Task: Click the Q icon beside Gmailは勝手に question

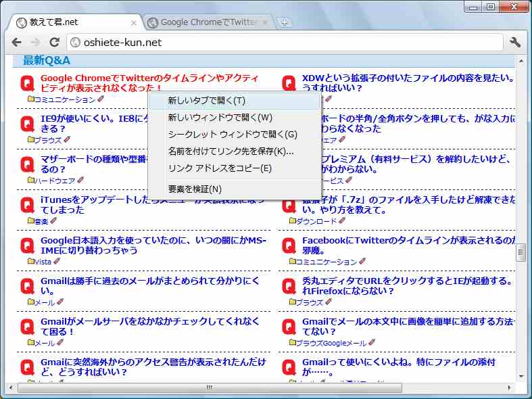Action: point(27,286)
